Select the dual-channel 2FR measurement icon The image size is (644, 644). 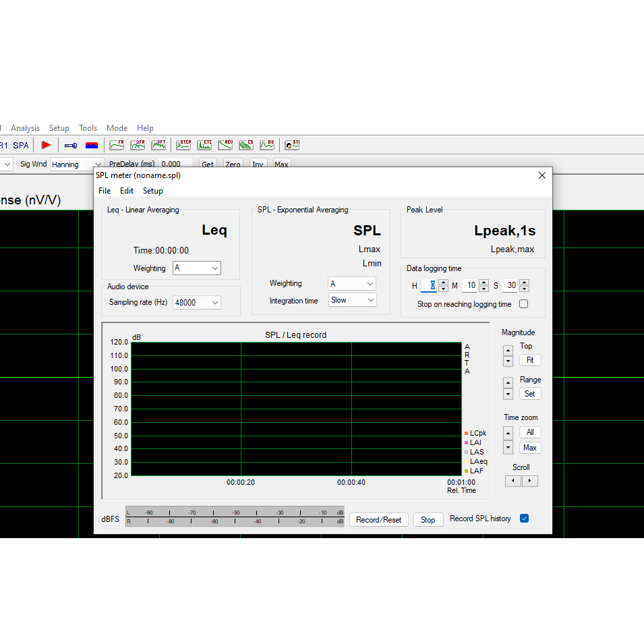point(138,144)
